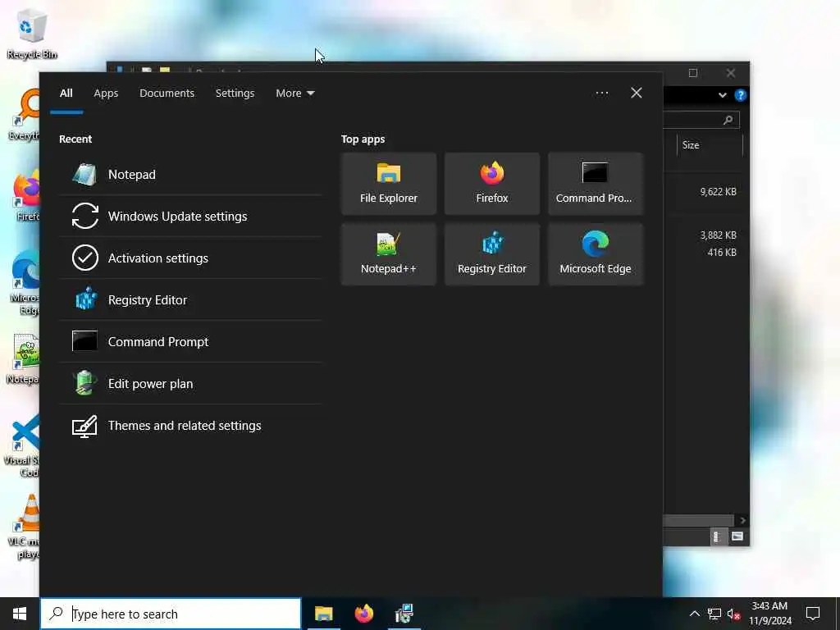Launch Command Prompt from the Recent list

click(190, 342)
